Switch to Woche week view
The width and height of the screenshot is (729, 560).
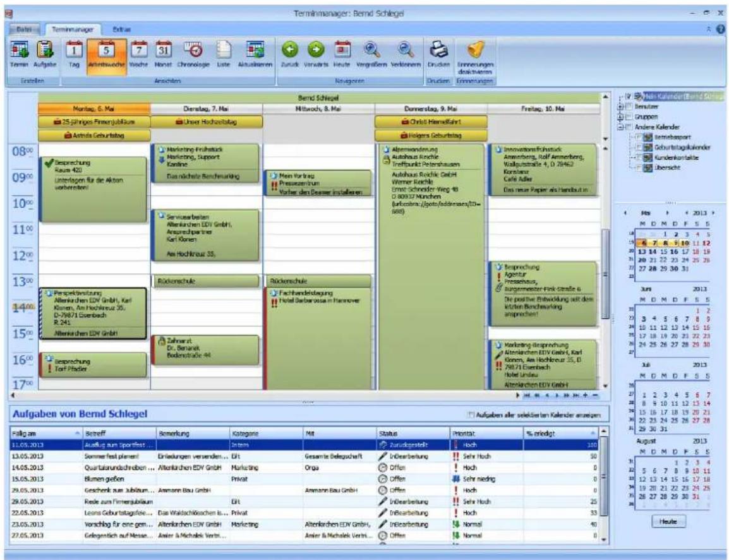138,55
